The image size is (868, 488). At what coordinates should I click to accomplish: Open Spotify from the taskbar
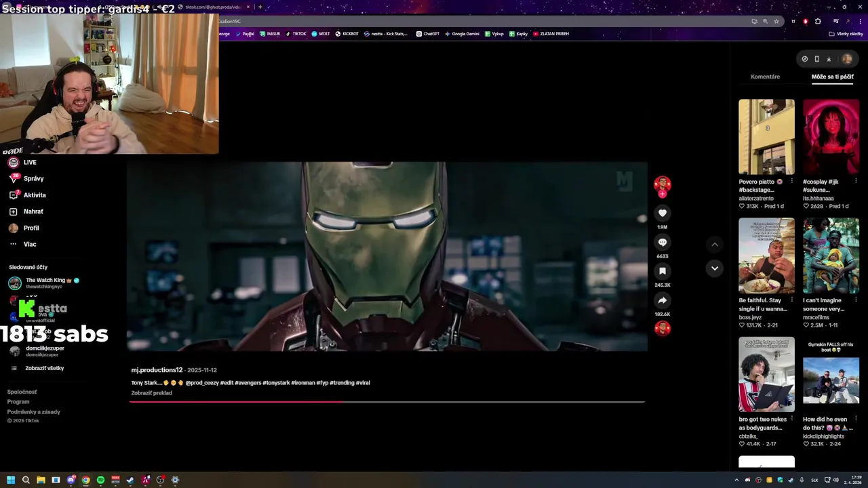coord(100,480)
